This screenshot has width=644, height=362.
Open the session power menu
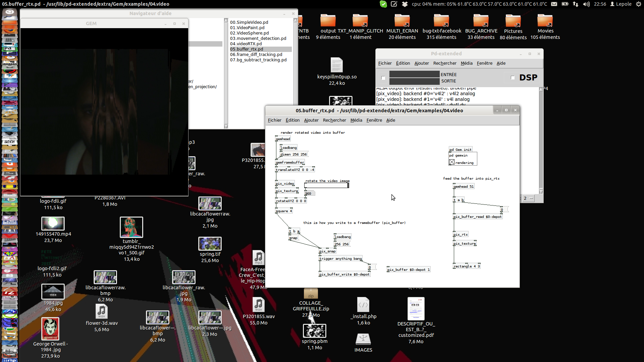pos(639,4)
